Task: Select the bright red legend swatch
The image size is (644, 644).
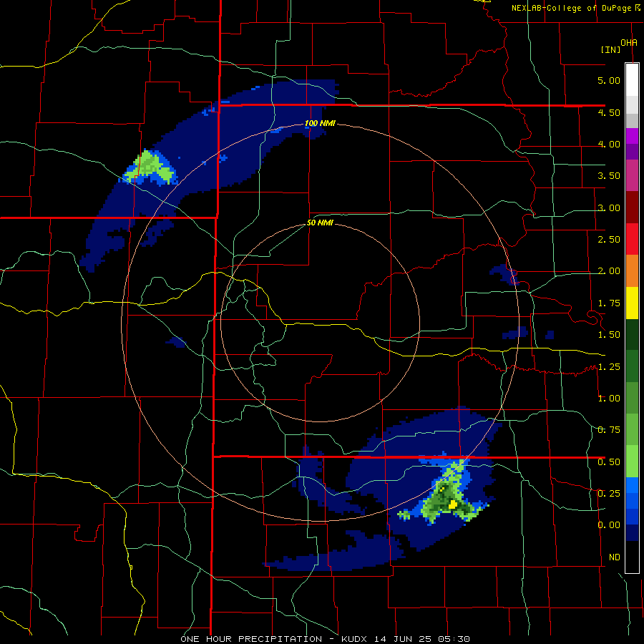Action: pyautogui.click(x=632, y=239)
